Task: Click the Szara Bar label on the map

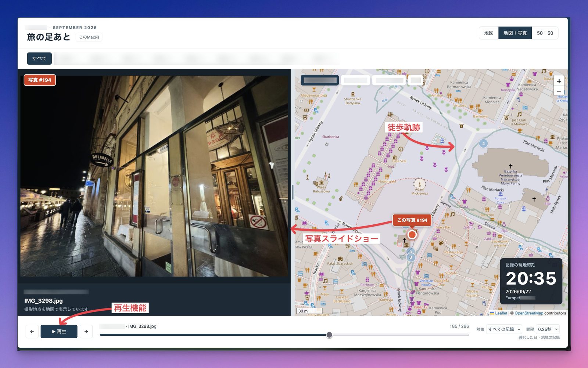Action: 443,227
